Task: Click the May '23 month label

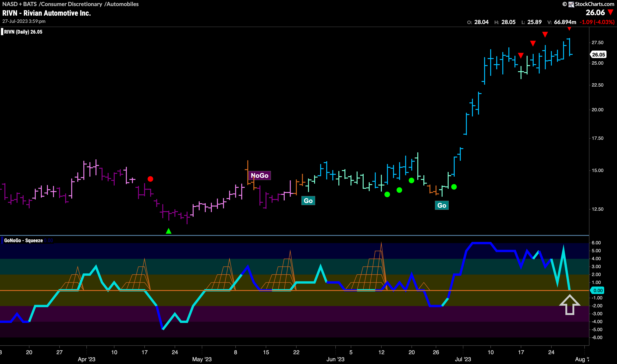Action: pyautogui.click(x=202, y=359)
